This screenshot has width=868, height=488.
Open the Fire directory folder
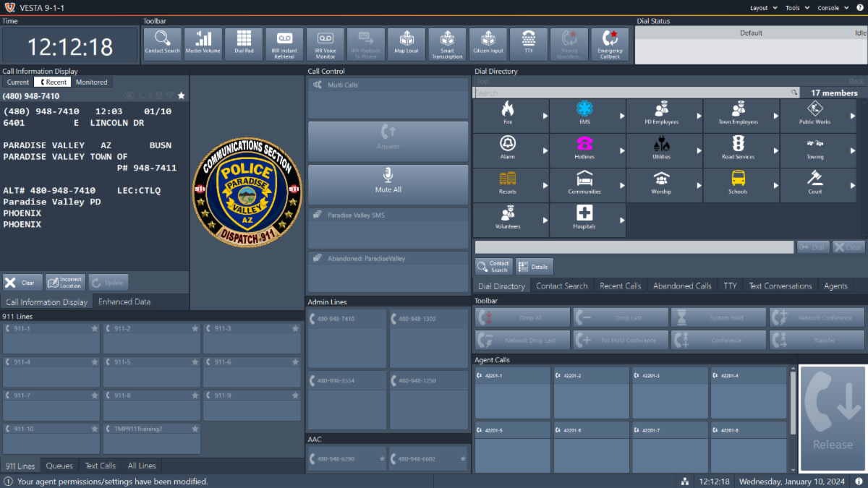(511, 116)
